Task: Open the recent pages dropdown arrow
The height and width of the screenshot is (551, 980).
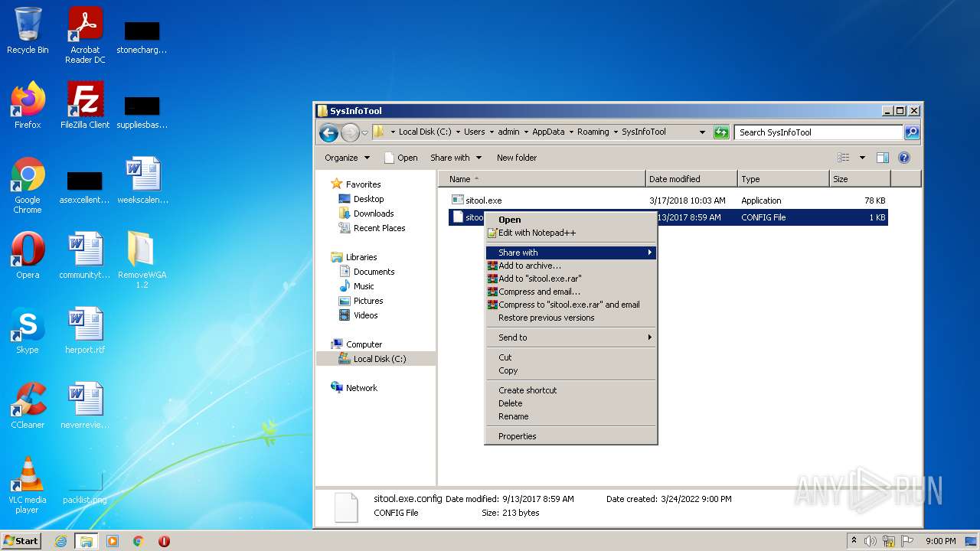Action: tap(364, 132)
